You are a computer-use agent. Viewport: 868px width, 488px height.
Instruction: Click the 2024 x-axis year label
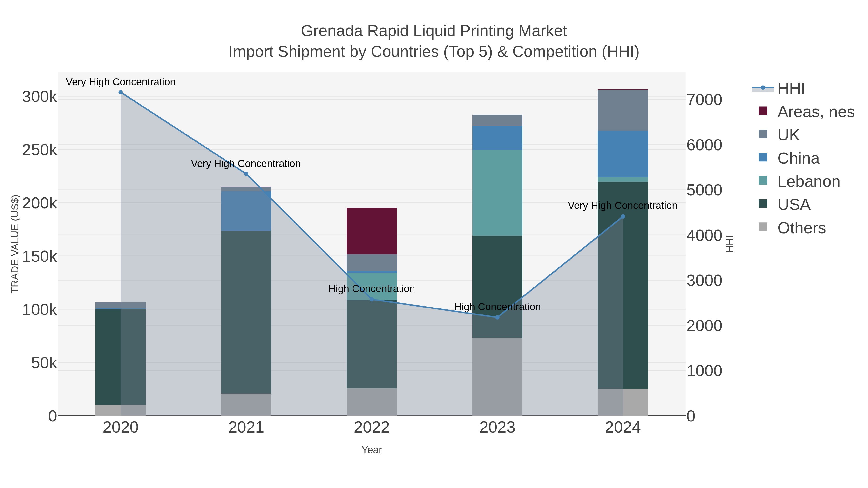[623, 427]
